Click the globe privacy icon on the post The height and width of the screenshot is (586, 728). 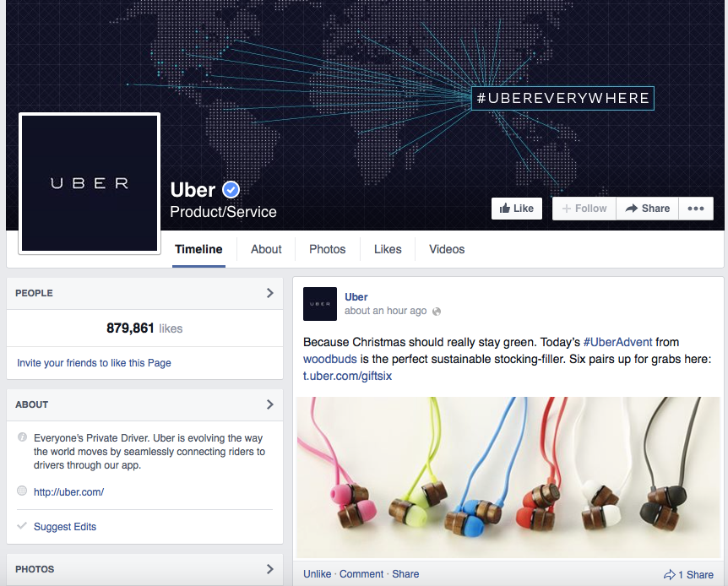pos(437,312)
